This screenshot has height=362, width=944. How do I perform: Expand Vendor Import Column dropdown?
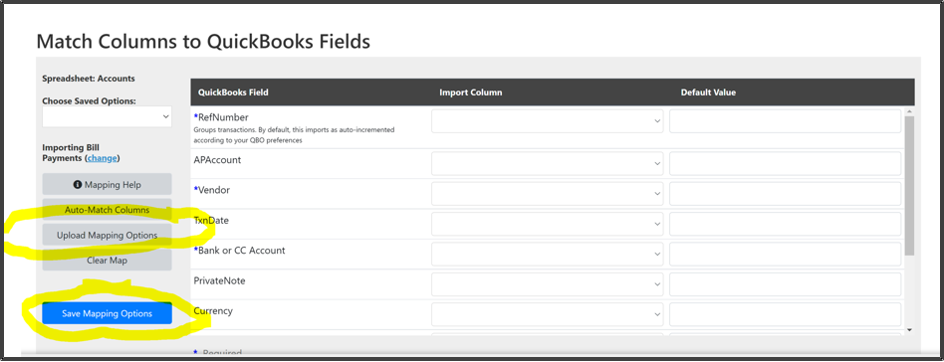pyautogui.click(x=547, y=193)
